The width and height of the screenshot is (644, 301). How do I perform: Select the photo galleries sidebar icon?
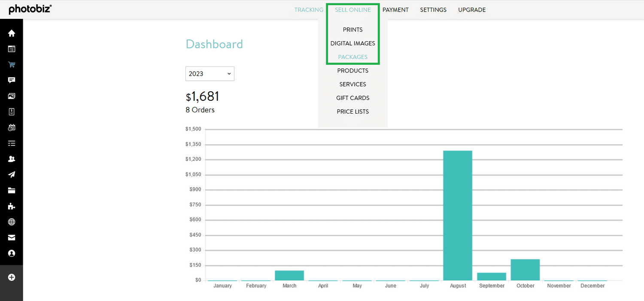(12, 96)
